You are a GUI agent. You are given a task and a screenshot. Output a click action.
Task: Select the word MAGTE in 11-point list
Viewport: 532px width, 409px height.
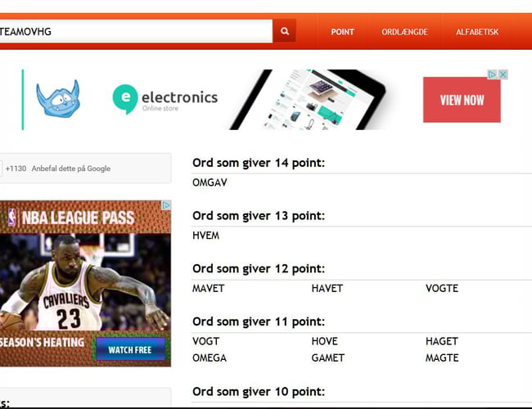(x=442, y=357)
